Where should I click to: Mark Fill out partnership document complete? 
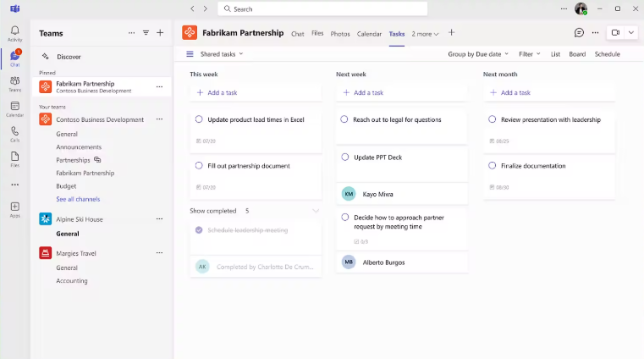[x=199, y=166]
